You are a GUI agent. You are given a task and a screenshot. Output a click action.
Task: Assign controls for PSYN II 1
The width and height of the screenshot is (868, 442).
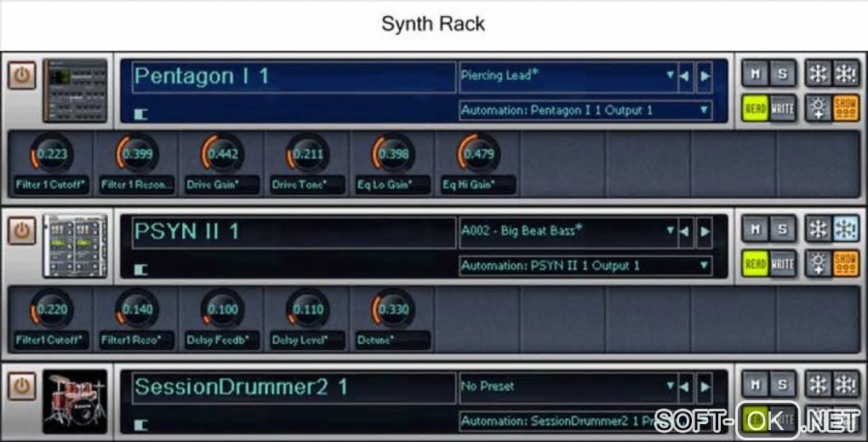pyautogui.click(x=818, y=264)
